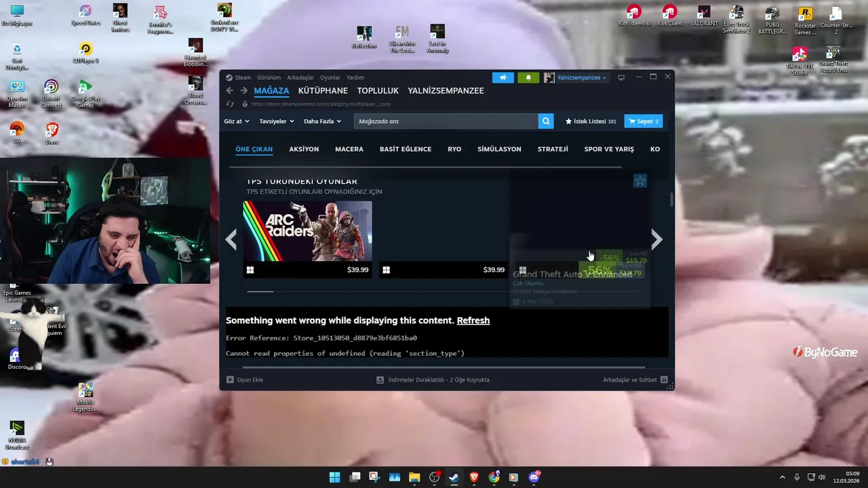
Task: Click the Mağazada ara search field
Action: [x=446, y=121]
